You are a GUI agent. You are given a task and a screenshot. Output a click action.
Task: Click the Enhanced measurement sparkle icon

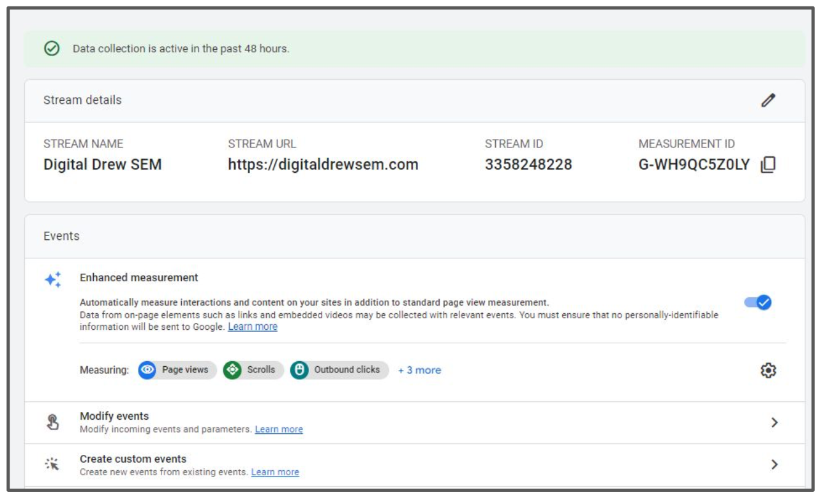click(x=53, y=279)
